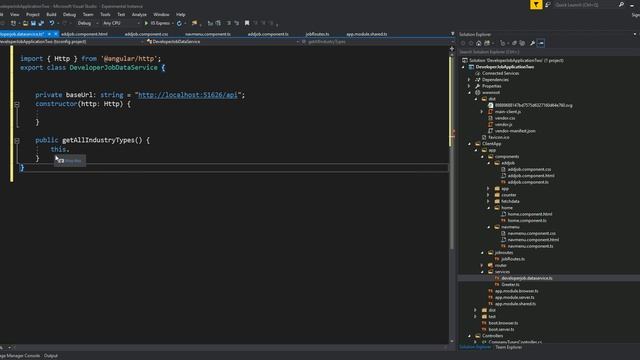Click the Show All Files icon in Solution Explorer toolbar

click(x=522, y=43)
